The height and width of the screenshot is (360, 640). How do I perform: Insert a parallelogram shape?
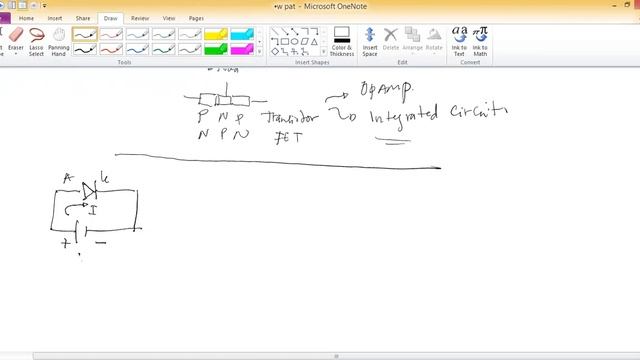304,41
